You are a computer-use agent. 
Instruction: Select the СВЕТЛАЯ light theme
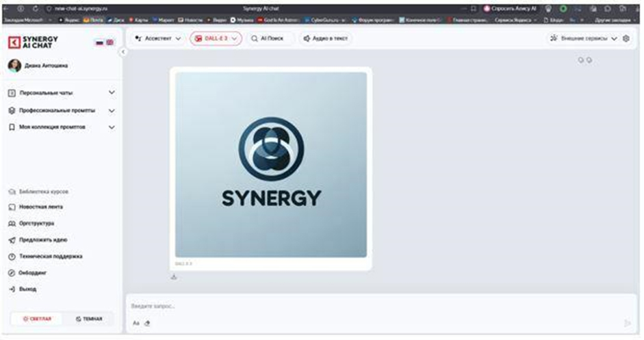[x=37, y=319]
